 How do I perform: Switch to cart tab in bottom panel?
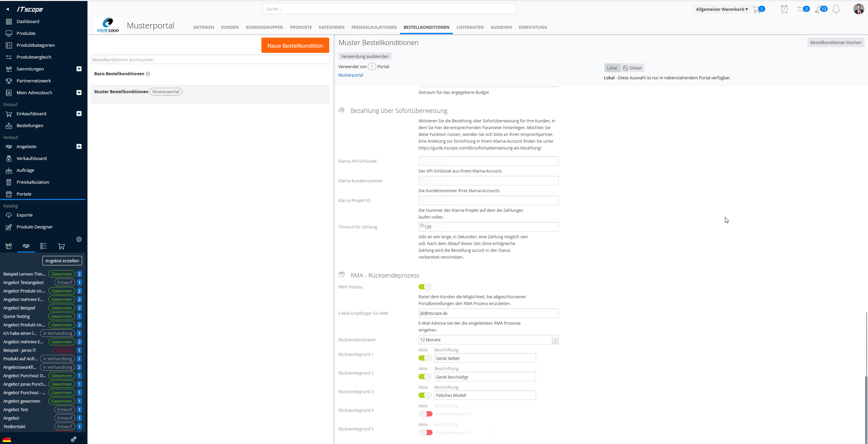coord(61,246)
